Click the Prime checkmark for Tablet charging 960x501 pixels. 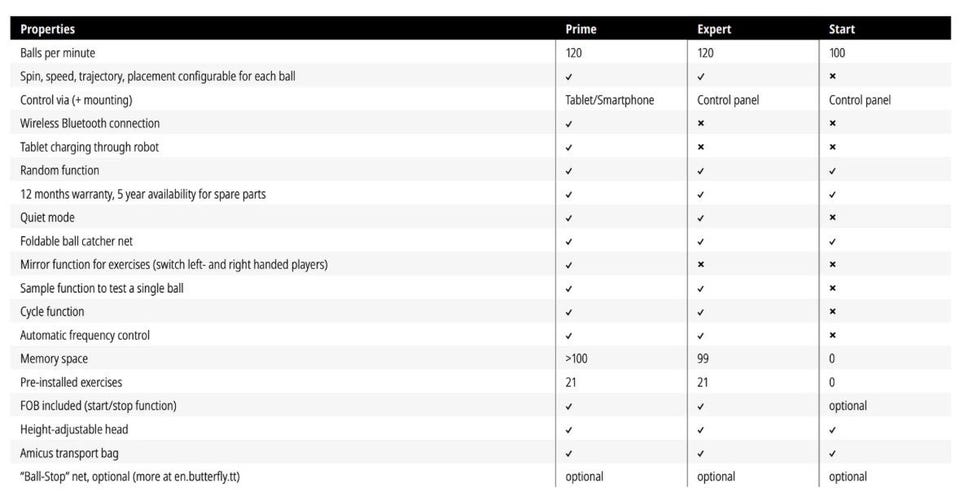click(569, 148)
